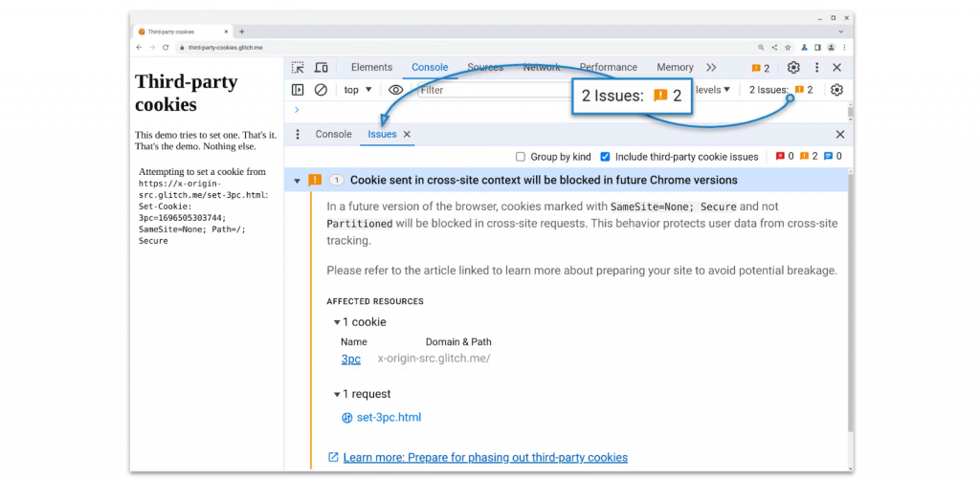The height and width of the screenshot is (479, 980).
Task: Click the console prompt chevron
Action: click(x=297, y=110)
